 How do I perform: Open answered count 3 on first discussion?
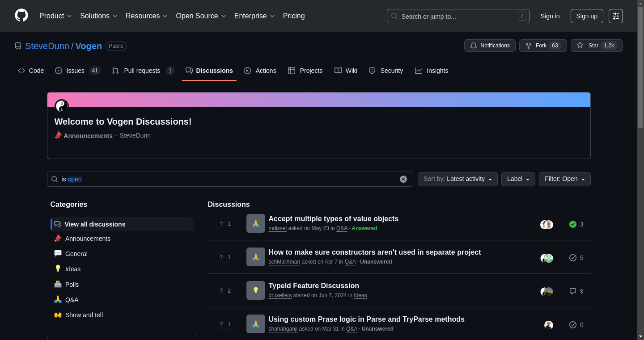[576, 224]
